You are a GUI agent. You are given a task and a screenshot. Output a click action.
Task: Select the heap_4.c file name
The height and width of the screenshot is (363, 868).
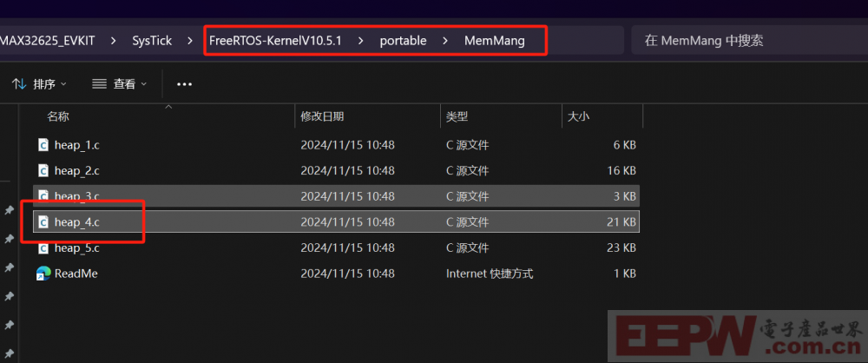point(77,222)
